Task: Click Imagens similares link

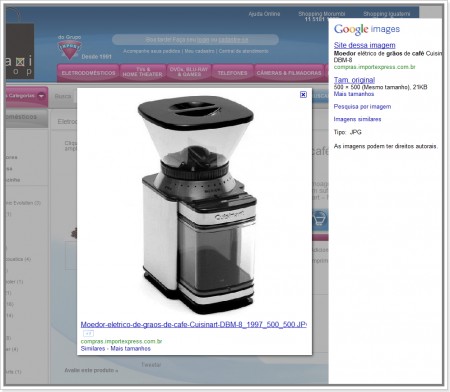Action: pyautogui.click(x=357, y=119)
